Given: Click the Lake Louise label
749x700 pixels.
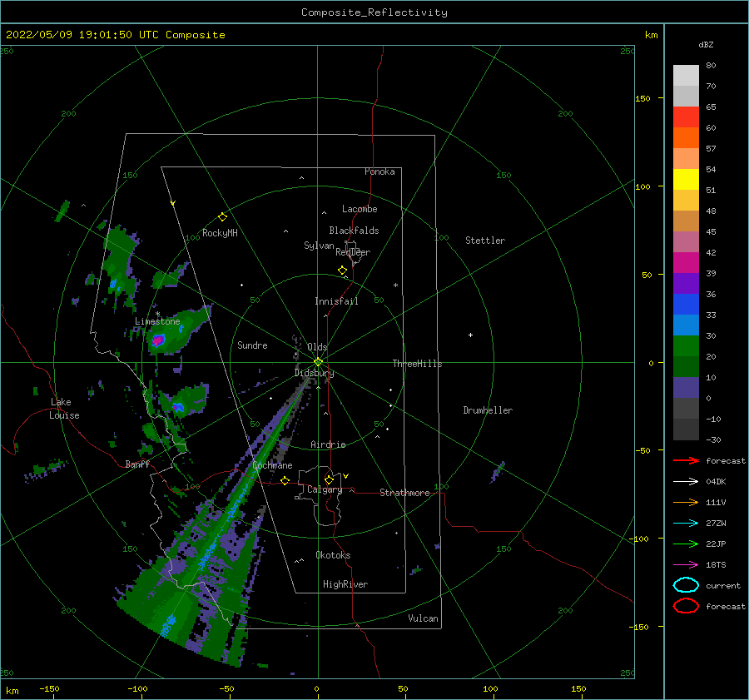Looking at the screenshot, I should pos(64,409).
